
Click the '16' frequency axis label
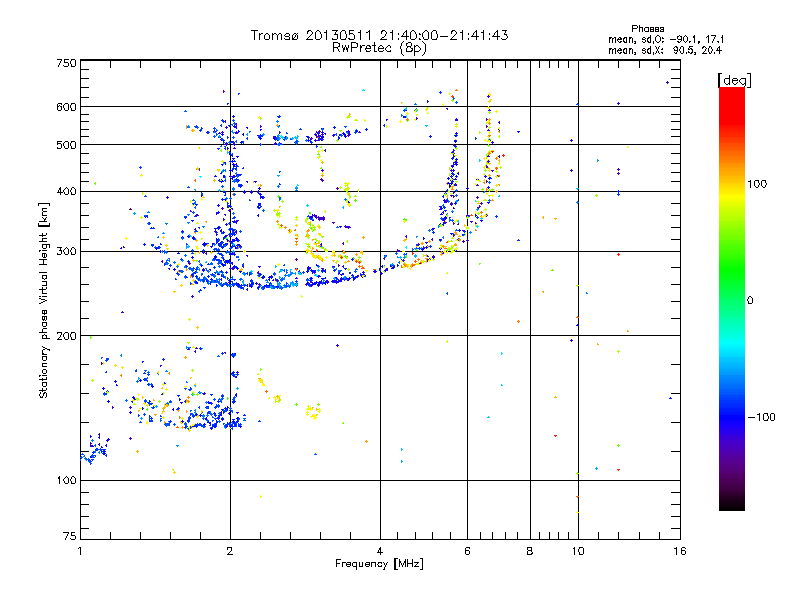pos(680,551)
